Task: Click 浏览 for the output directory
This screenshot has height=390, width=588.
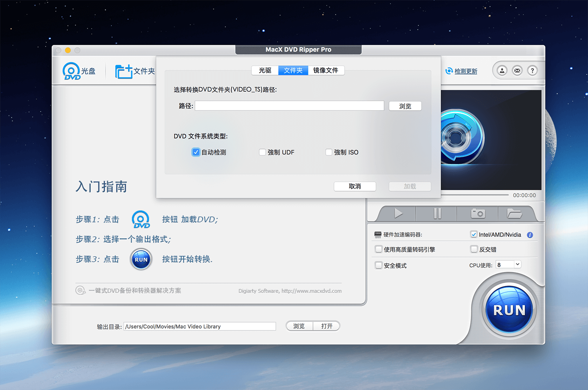Action: click(x=299, y=326)
